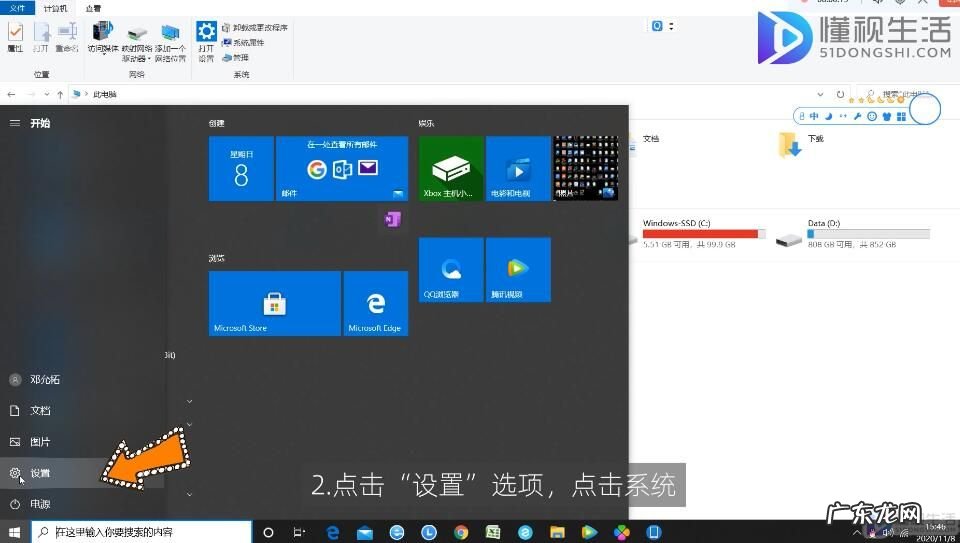The image size is (960, 543).
Task: Click the 中 language mode in IME toolbar
Action: coord(814,116)
